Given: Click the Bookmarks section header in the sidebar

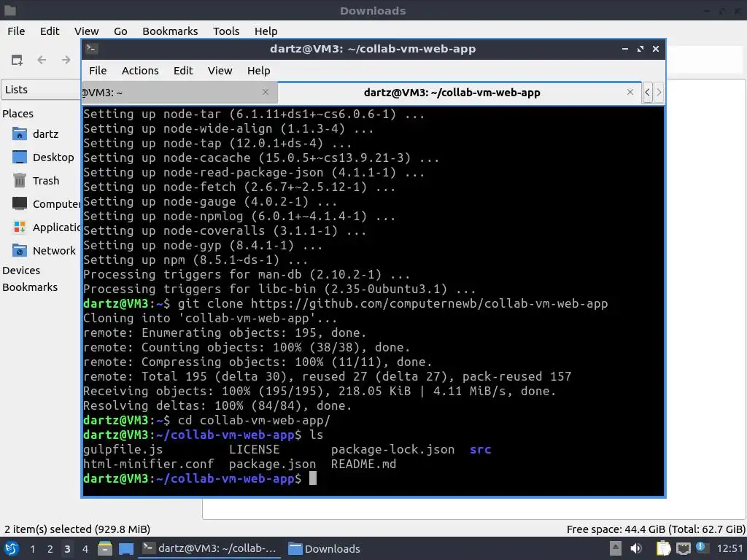Looking at the screenshot, I should [x=30, y=287].
